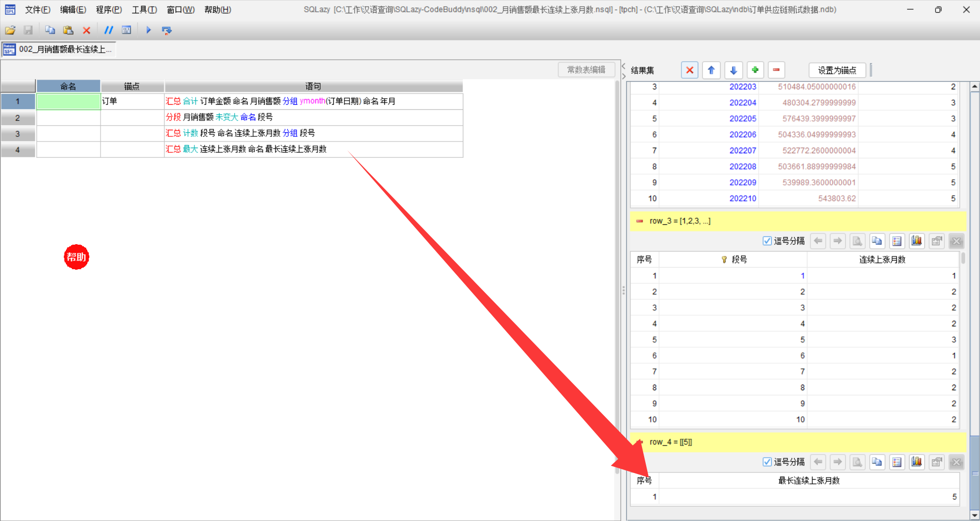Expand the results panel with the left chevron

(624, 66)
